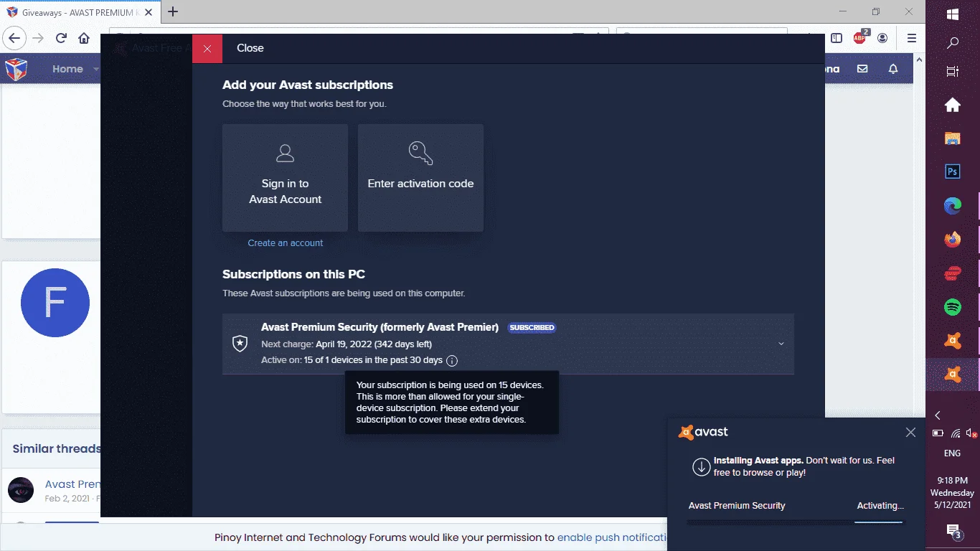Click the Firefox forward arrow
The image size is (980, 551).
[38, 38]
